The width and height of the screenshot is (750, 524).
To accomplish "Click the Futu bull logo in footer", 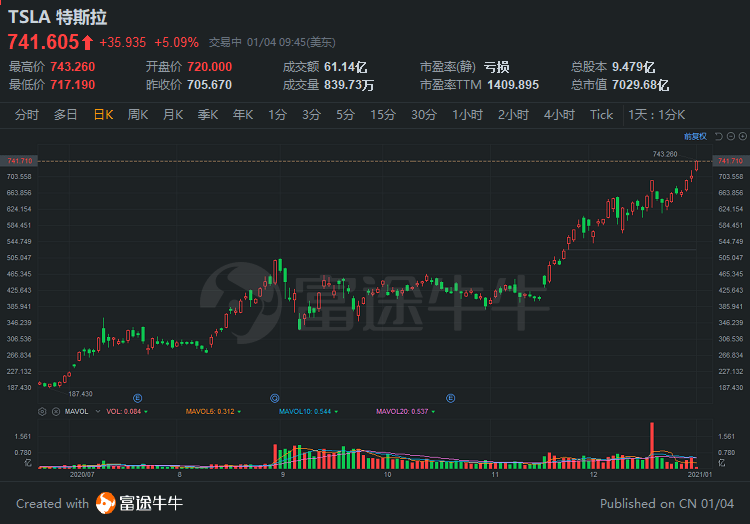I will (106, 503).
